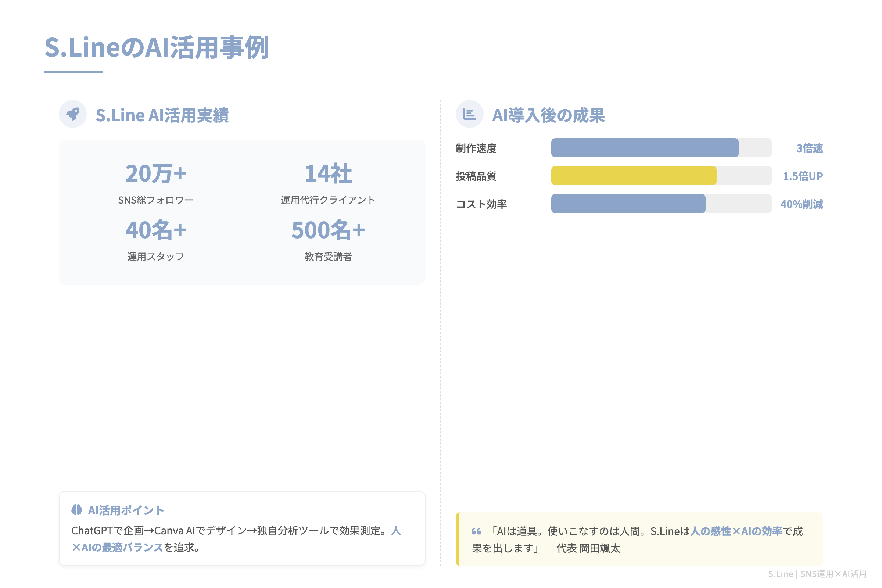Collapse the AI活用ポイント panel

(125, 510)
